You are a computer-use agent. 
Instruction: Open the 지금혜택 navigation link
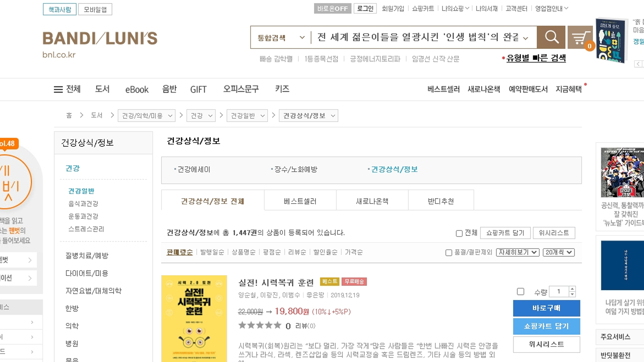(x=569, y=89)
